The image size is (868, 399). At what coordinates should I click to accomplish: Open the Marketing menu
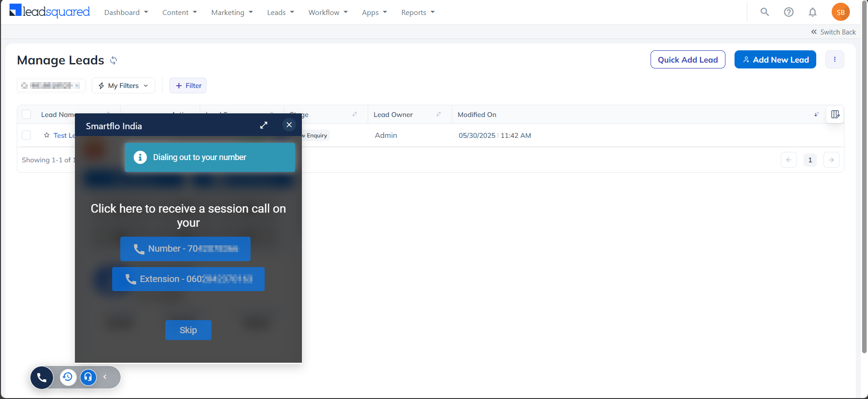click(x=232, y=12)
